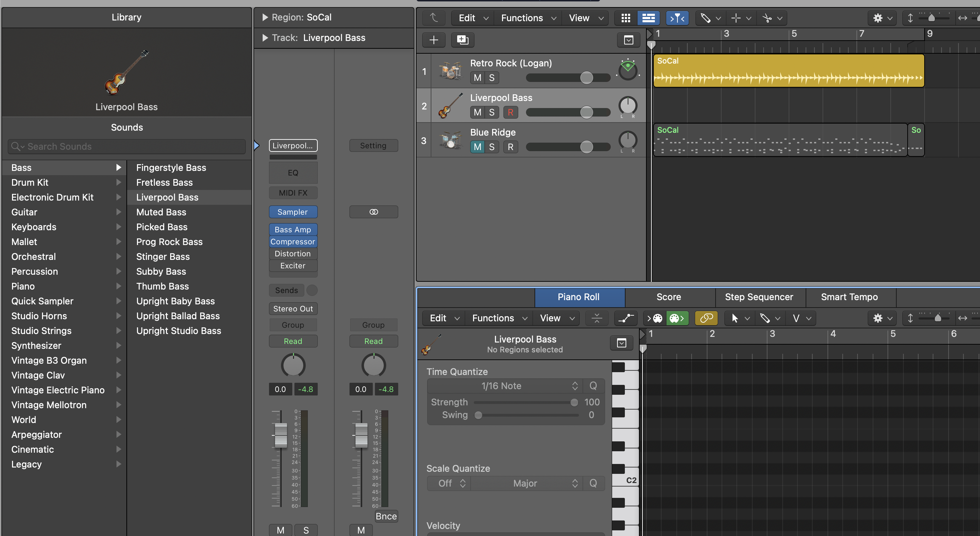Adjust the Swing slider in Time Quantize
Image resolution: width=980 pixels, height=536 pixels.
478,415
